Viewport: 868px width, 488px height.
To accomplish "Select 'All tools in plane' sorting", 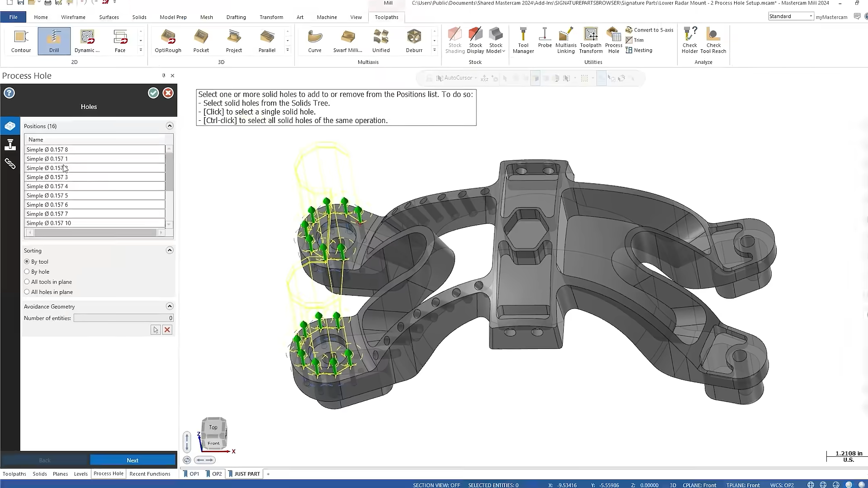I will pos(48,282).
